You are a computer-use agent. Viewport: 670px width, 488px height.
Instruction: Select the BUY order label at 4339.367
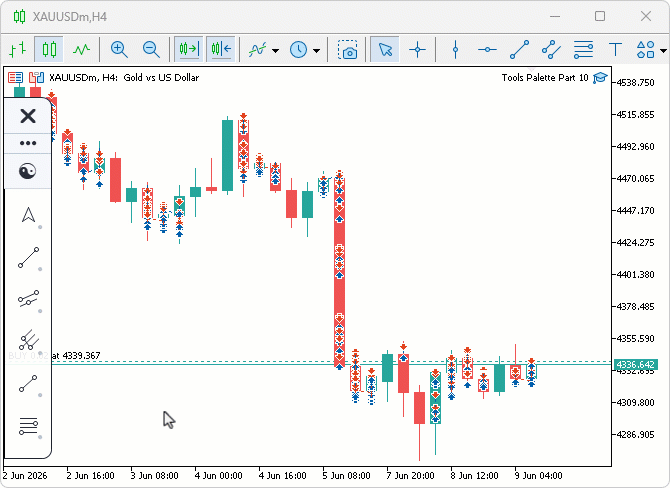[x=54, y=356]
